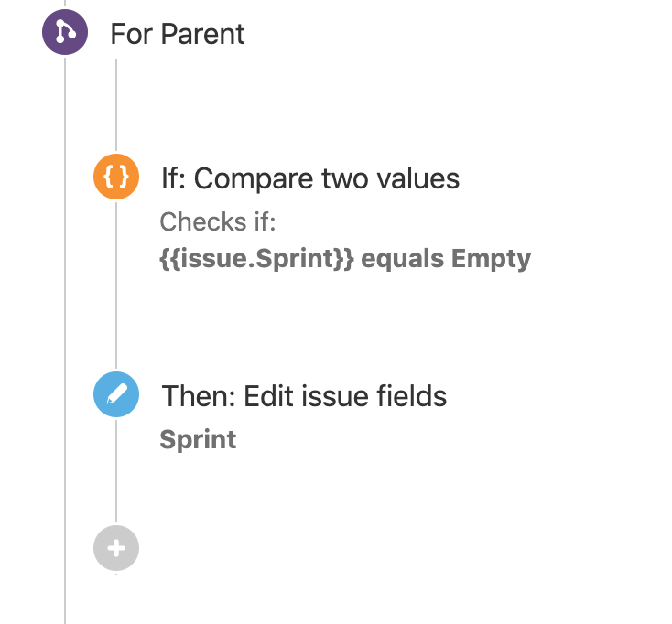Click the purple branch rule icon
Viewport: 672px width, 624px height.
click(x=65, y=34)
